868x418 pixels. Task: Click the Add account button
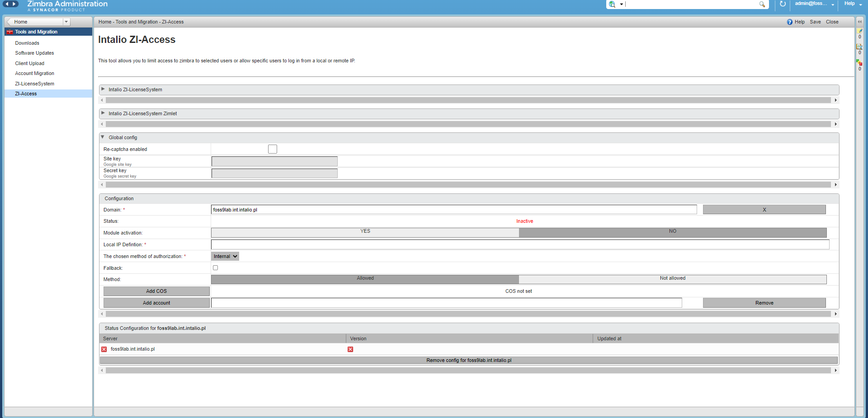click(x=156, y=303)
